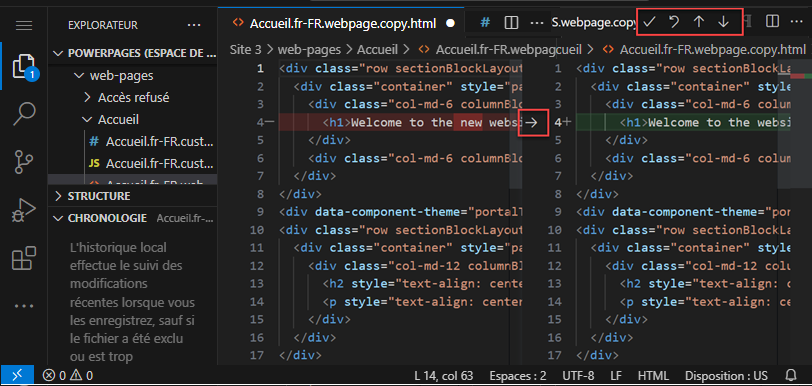The height and width of the screenshot is (386, 812).
Task: Select the S.webpage.copy tab on the right
Action: (x=593, y=23)
